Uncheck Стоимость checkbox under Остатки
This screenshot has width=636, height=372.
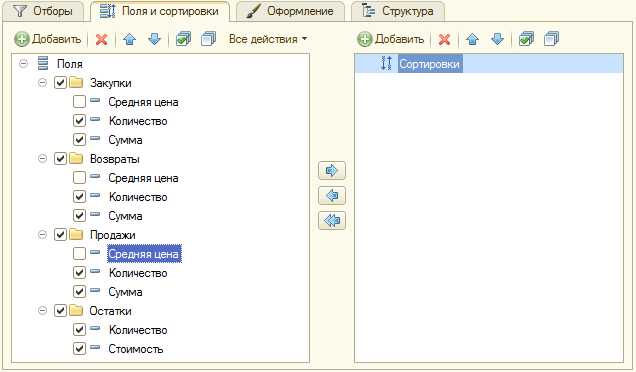(x=80, y=348)
